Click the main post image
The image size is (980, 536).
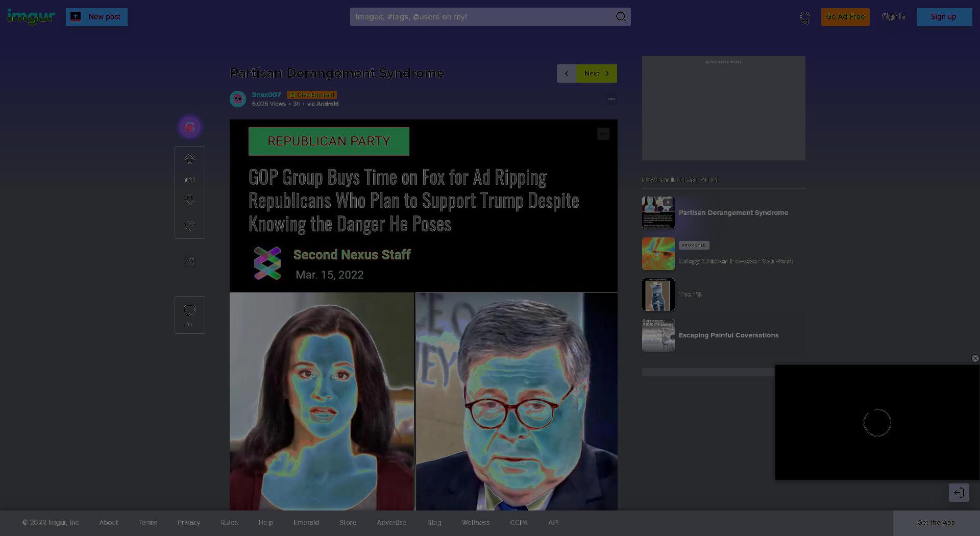(424, 315)
